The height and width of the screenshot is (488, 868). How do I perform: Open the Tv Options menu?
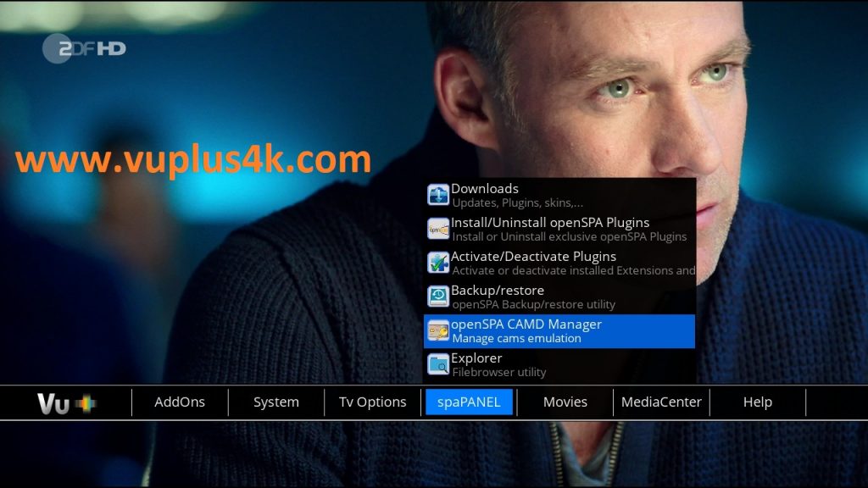click(x=373, y=402)
